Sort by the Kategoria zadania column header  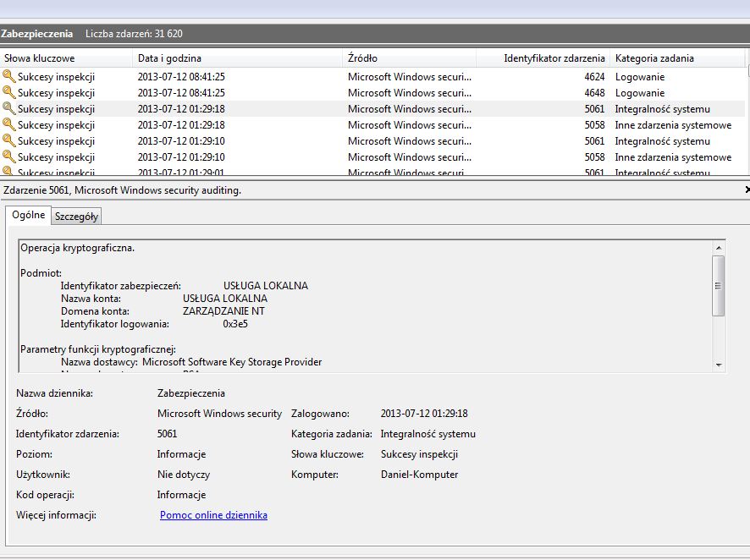[x=677, y=58]
